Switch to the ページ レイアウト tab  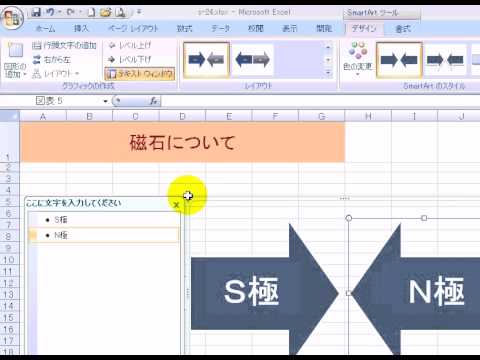pos(133,29)
